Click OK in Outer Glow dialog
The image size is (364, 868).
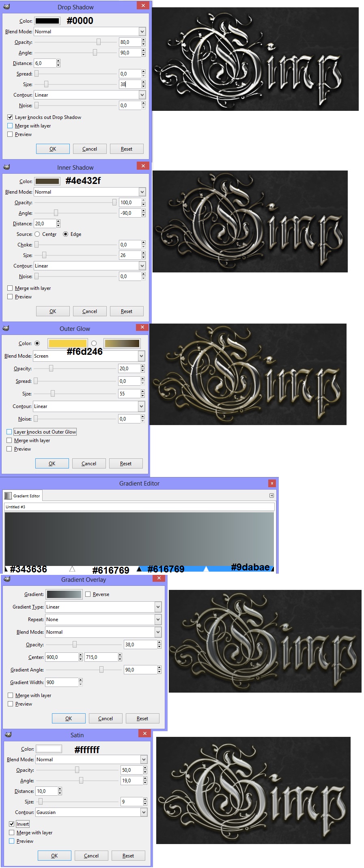(x=52, y=463)
